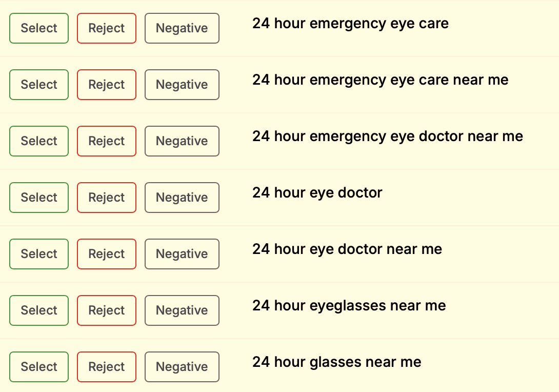Mark '24 hour emergency eye care near me' Negative
Screen dimensions: 559x392
coord(182,85)
